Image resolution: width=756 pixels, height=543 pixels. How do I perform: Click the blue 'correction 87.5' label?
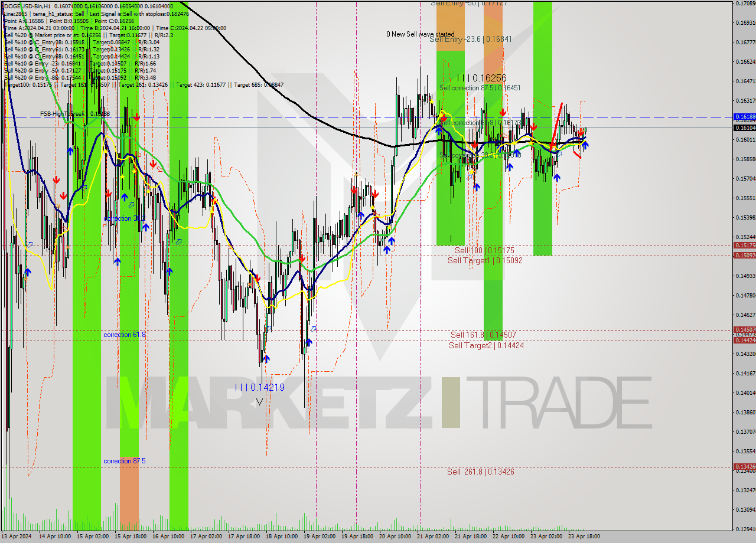pos(124,461)
